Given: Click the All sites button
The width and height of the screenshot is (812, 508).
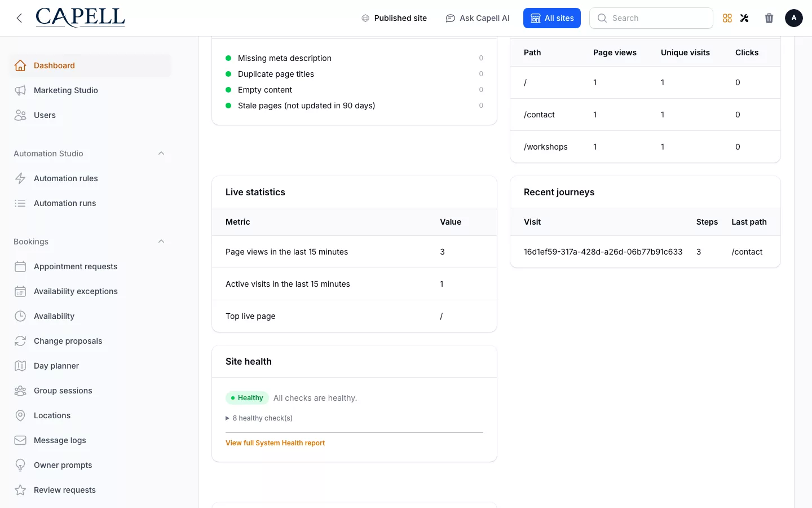Looking at the screenshot, I should coord(552,18).
